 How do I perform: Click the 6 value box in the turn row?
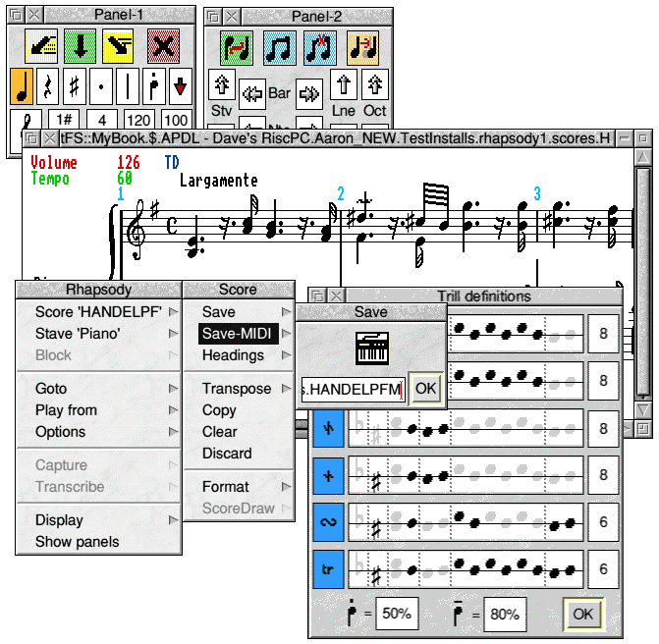(603, 522)
